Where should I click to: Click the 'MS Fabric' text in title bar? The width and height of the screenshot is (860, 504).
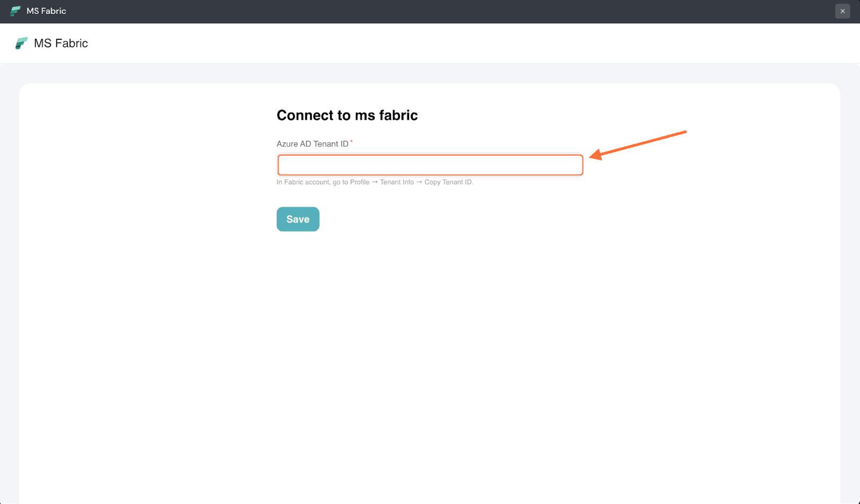(46, 11)
